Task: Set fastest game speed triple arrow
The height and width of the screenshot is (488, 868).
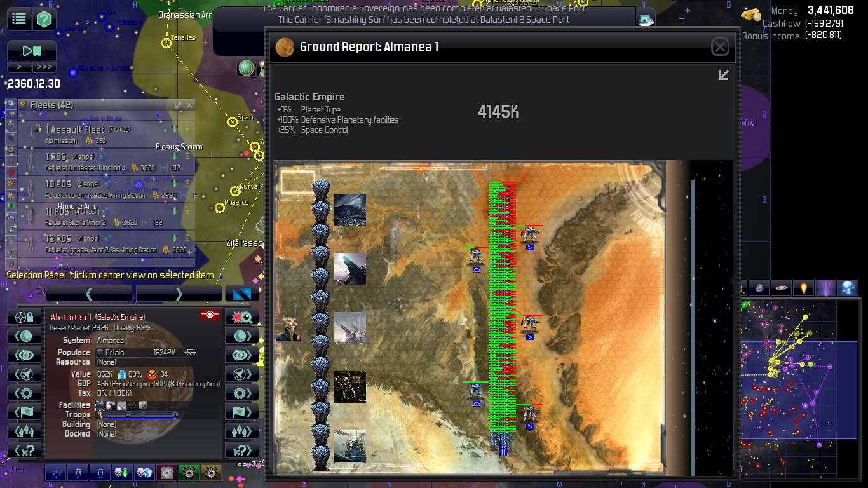Action: (x=44, y=67)
